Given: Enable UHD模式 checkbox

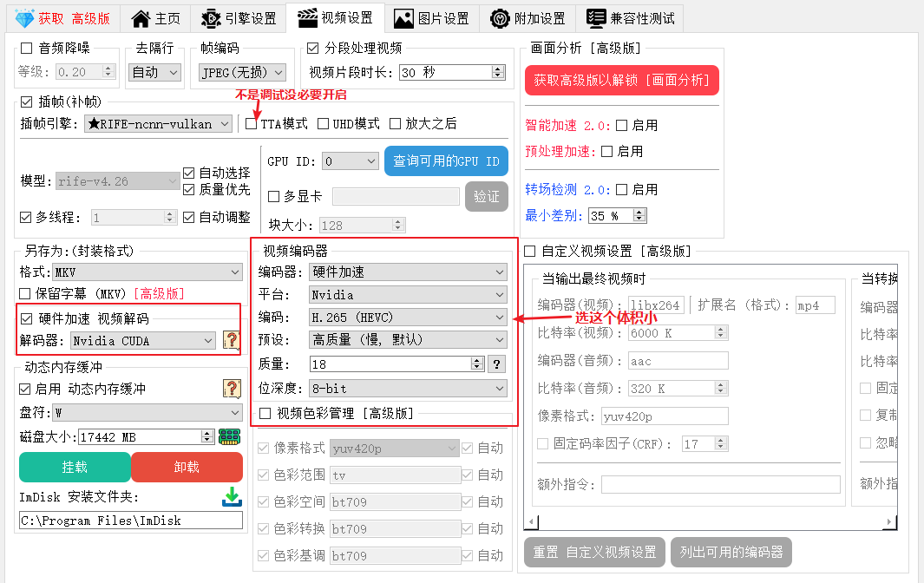Looking at the screenshot, I should coord(323,124).
